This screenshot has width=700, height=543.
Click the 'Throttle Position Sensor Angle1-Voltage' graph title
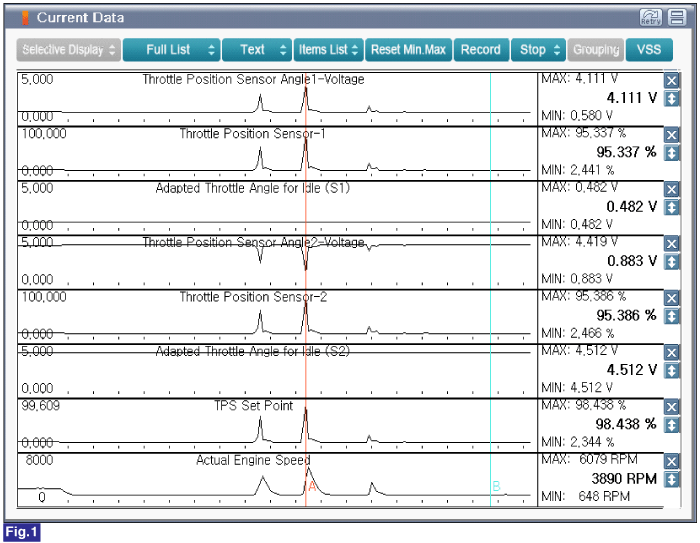pos(253,79)
